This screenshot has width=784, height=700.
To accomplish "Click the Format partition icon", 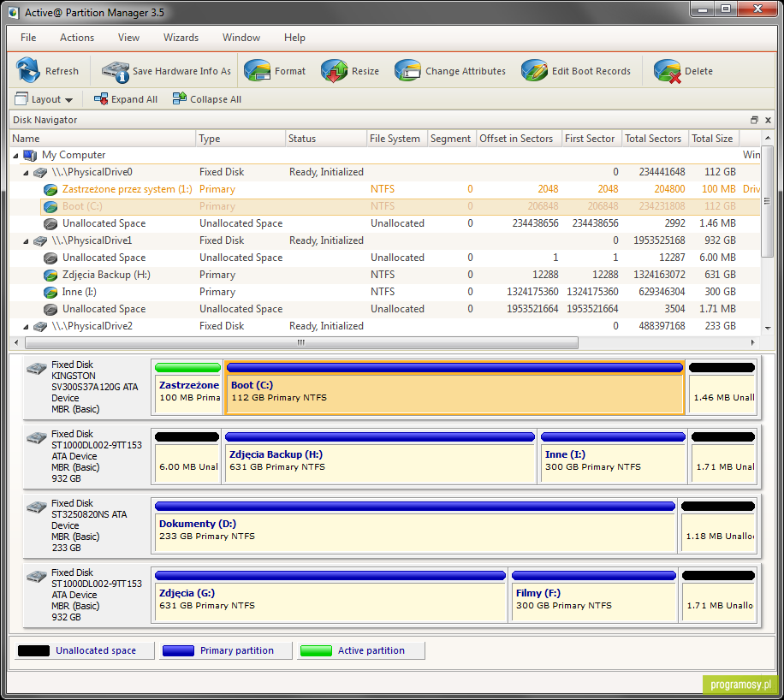I will [x=257, y=70].
